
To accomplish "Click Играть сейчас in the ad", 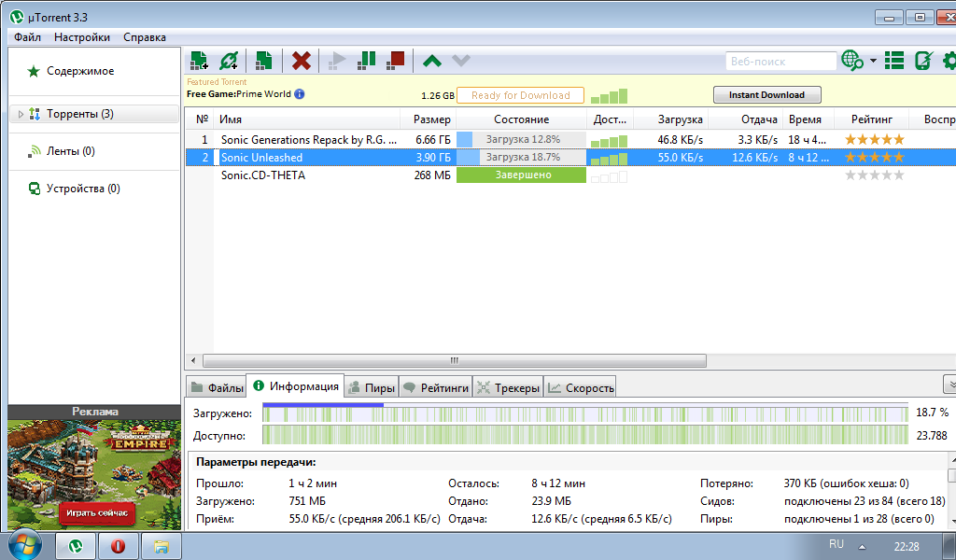I will [97, 513].
